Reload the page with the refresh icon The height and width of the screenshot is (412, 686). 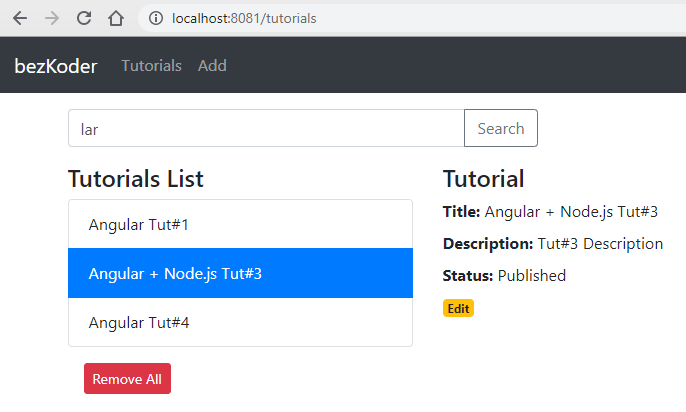(84, 18)
